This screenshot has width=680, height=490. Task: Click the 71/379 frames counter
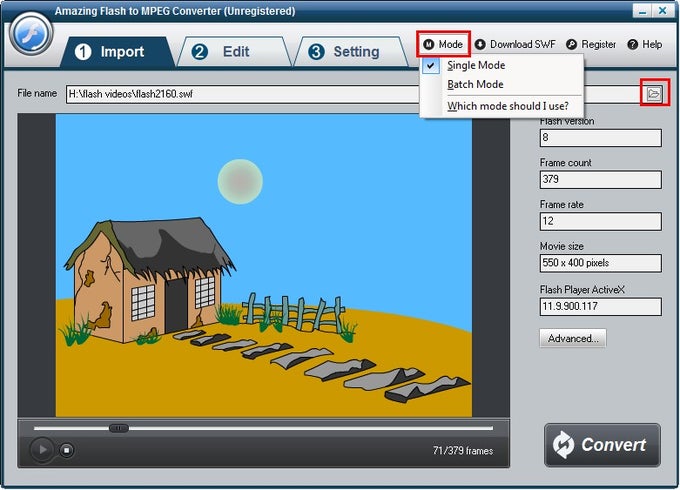[463, 451]
